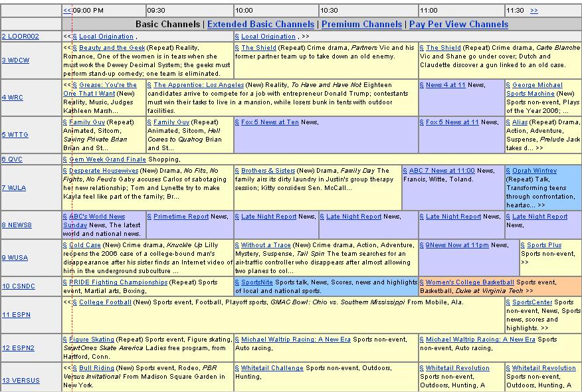This screenshot has height=392, width=582.
Task: Go to earlier listings with the << link beside 09:00 PM
Action: coord(67,11)
